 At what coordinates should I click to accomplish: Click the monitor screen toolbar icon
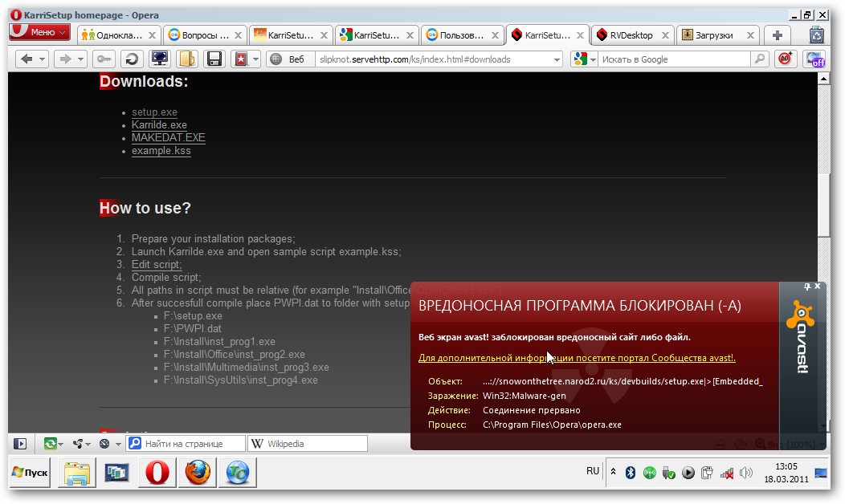coord(160,59)
